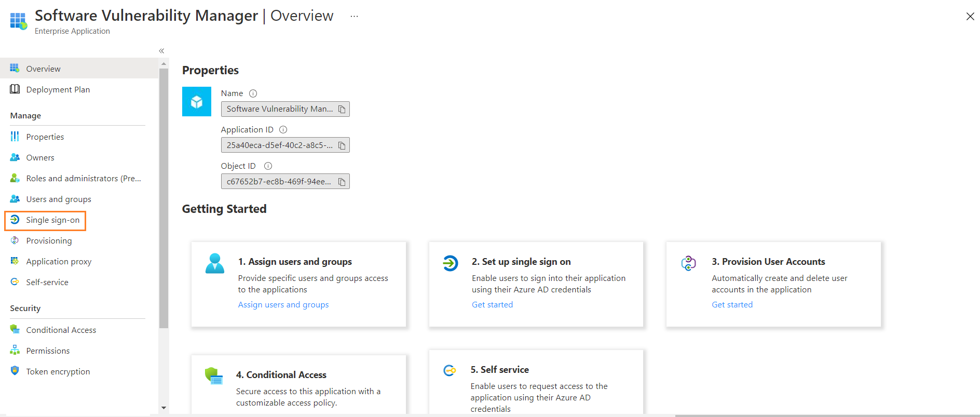Select Conditional Access under Security
The image size is (980, 417).
[x=61, y=330]
